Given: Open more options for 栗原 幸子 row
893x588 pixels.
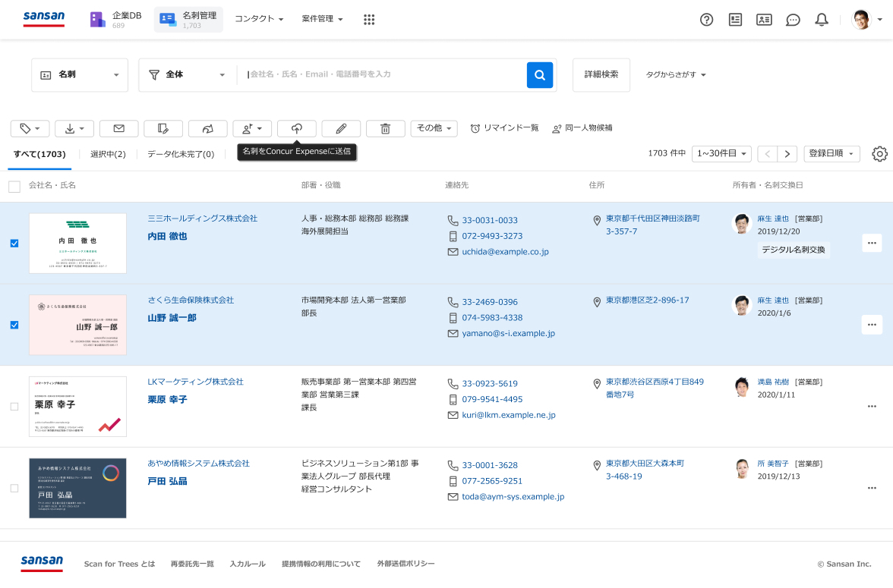Looking at the screenshot, I should pos(872,407).
